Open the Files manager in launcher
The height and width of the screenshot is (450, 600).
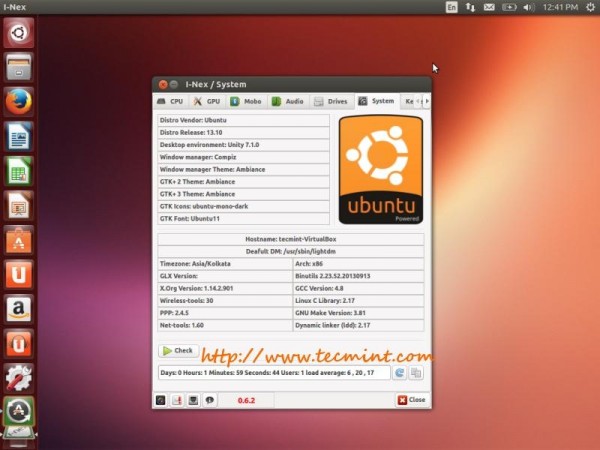18,67
